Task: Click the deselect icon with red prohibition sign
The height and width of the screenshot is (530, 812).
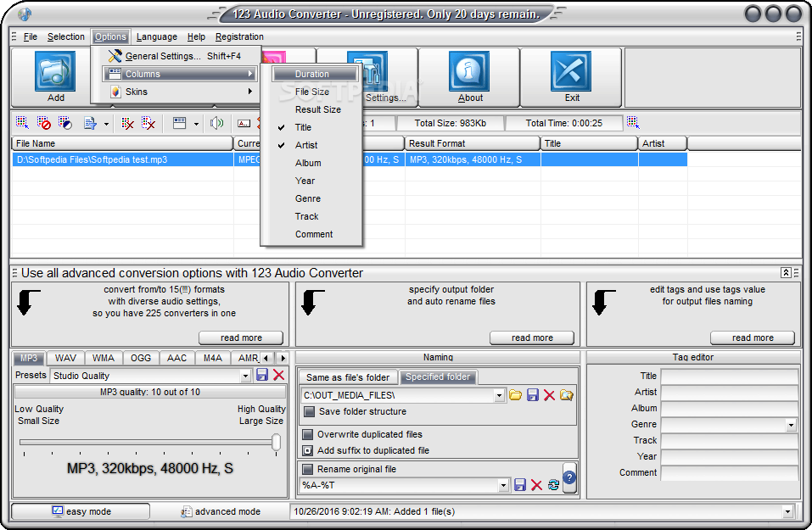Action: pos(43,123)
